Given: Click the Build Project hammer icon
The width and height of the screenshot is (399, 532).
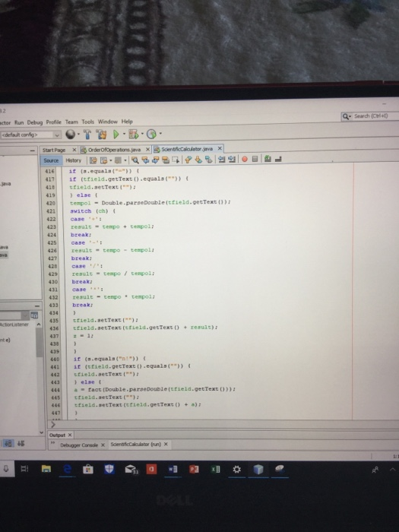Looking at the screenshot, I should point(87,135).
